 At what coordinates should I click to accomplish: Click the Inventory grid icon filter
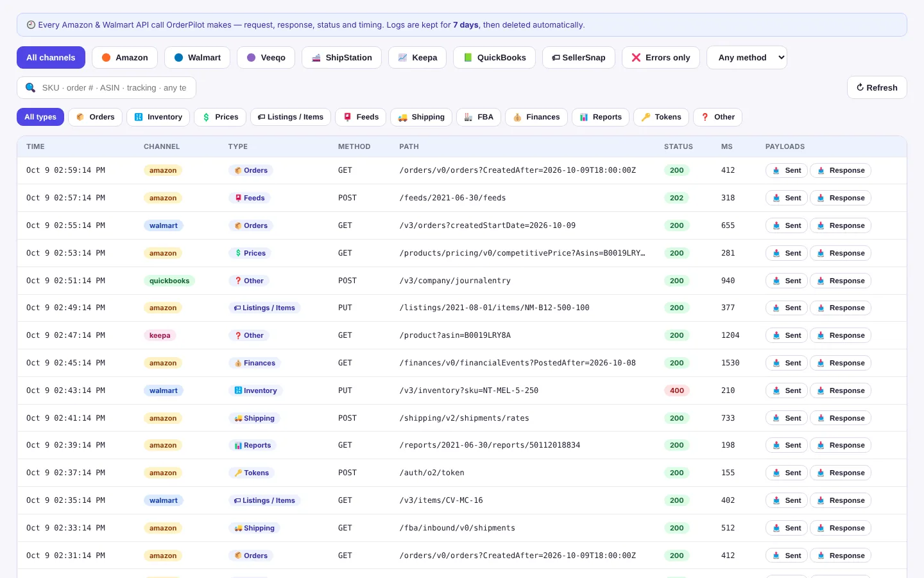point(139,117)
